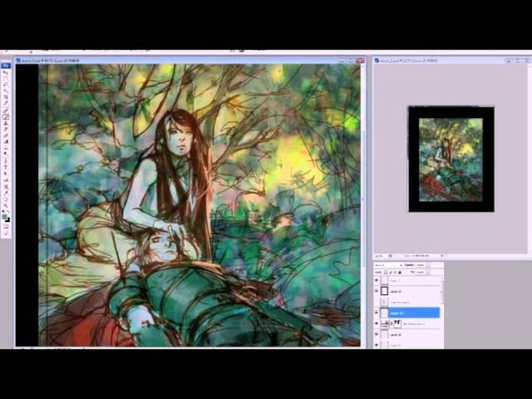Select the Pen tool
The height and width of the screenshot is (399, 532).
(6, 161)
